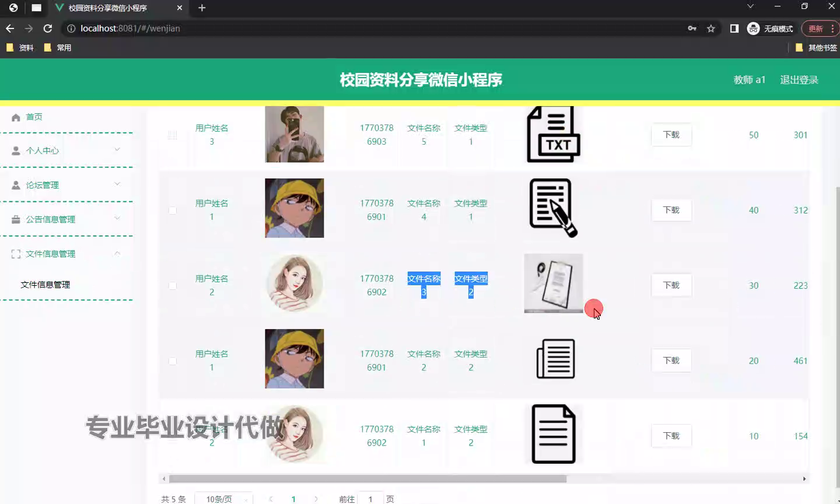The image size is (840, 504).
Task: Go to next page with right arrow
Action: coord(316,499)
